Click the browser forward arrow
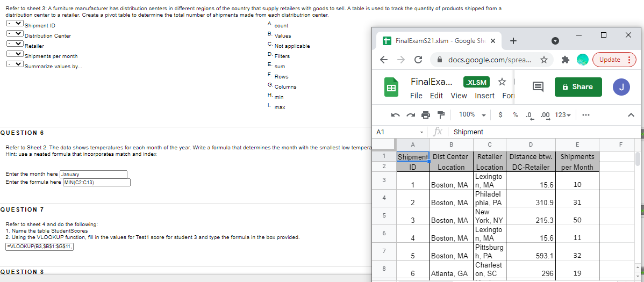Image resolution: width=644 pixels, height=282 pixels. 401,60
